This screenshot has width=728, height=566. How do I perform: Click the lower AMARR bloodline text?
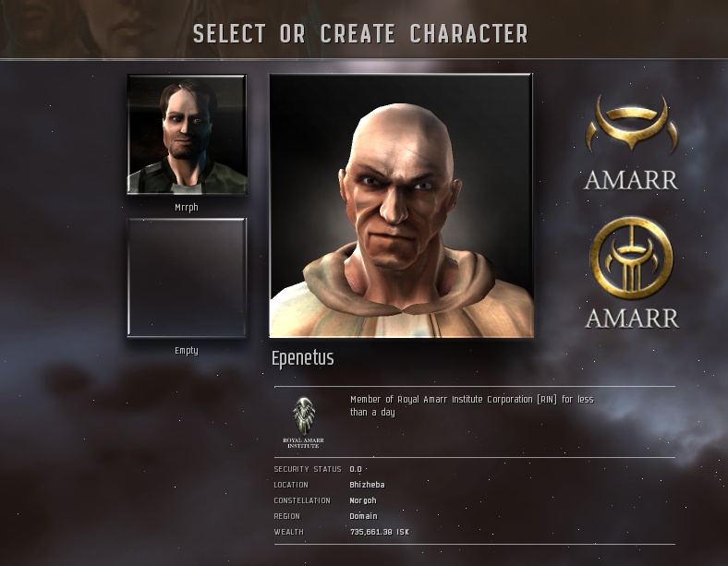pyautogui.click(x=632, y=319)
